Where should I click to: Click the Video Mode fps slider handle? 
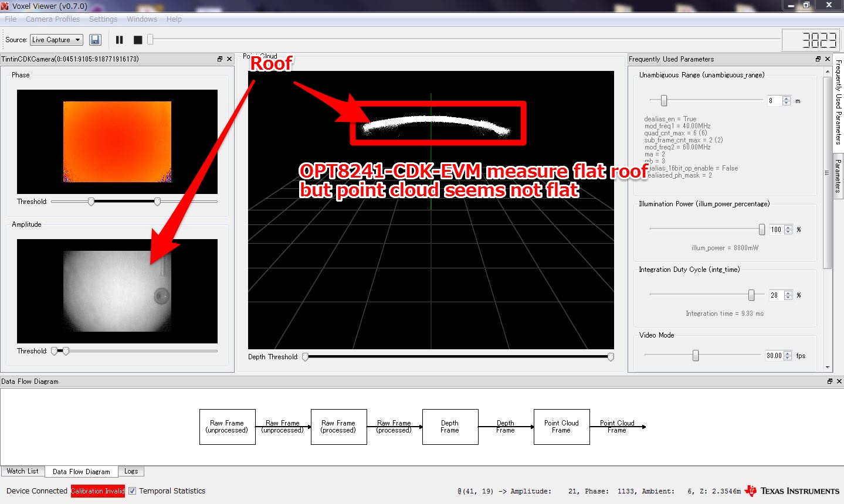pos(696,356)
